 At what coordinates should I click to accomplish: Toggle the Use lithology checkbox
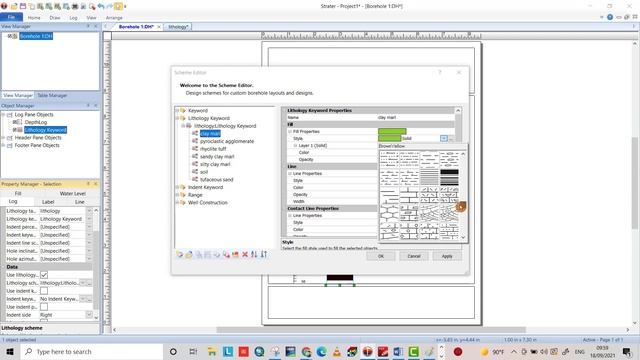tap(44, 275)
